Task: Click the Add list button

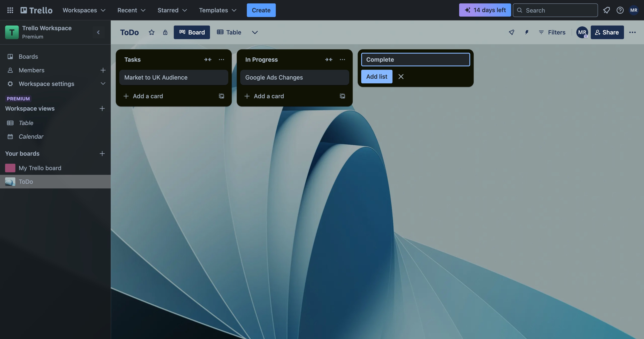Action: click(377, 76)
